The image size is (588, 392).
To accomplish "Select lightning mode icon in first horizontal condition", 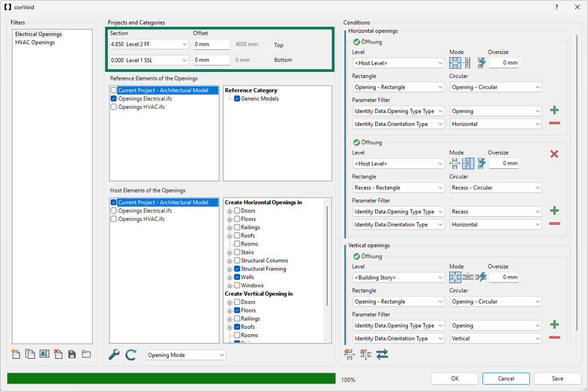I will click(481, 63).
